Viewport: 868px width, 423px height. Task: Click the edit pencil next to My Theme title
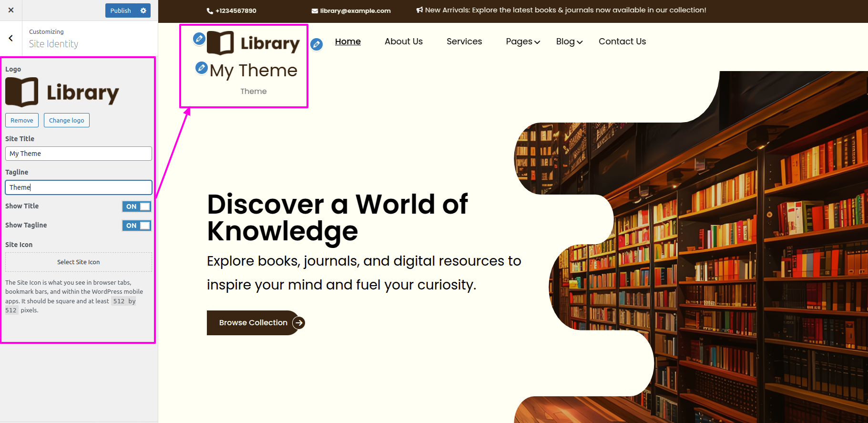tap(202, 68)
